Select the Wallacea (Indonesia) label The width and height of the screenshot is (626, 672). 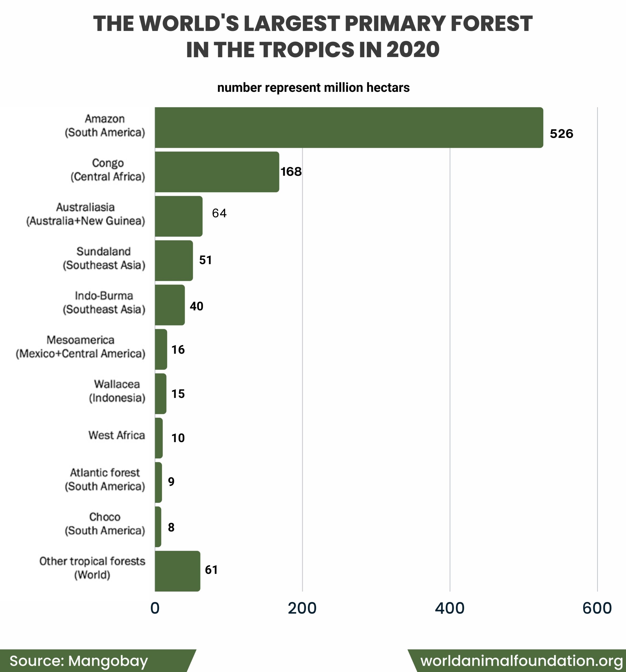point(117,391)
